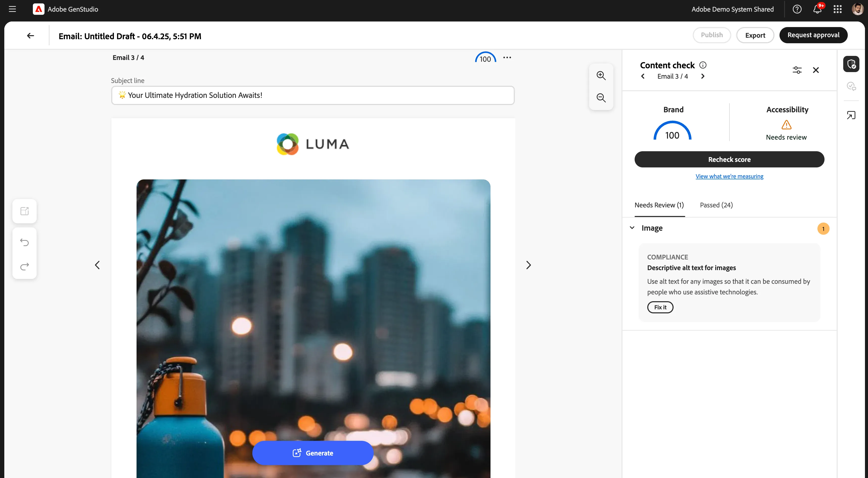Viewport: 868px width, 478px height.
Task: Click the edit layout icon in left toolbar
Action: tap(25, 211)
